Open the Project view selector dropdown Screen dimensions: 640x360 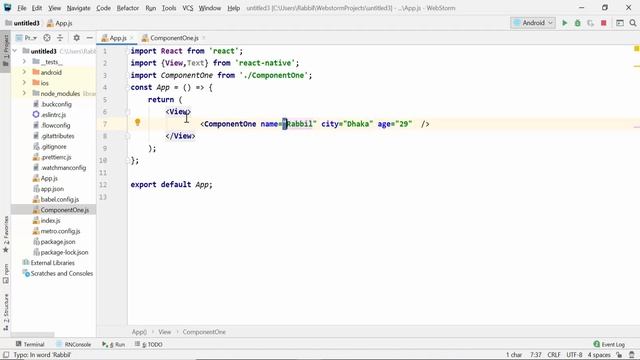tap(26, 38)
